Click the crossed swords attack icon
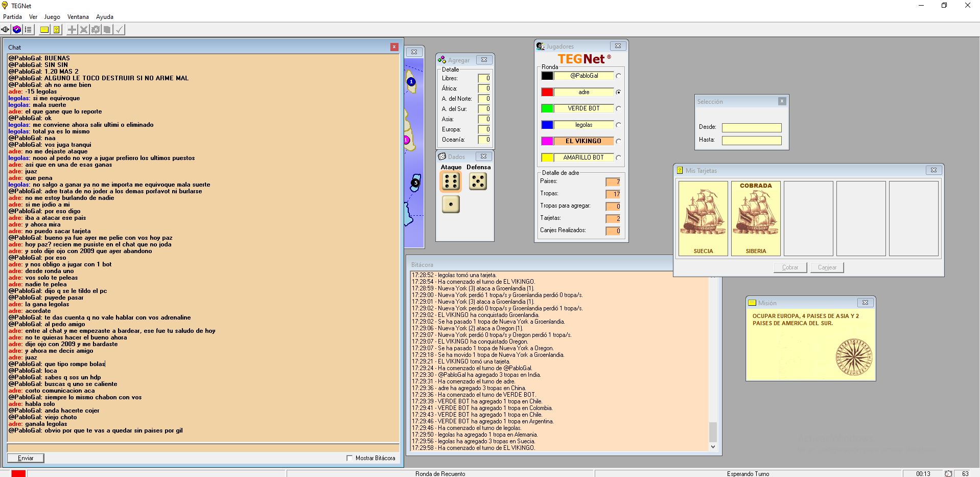Screen dimensions: 980x477 (x=84, y=30)
